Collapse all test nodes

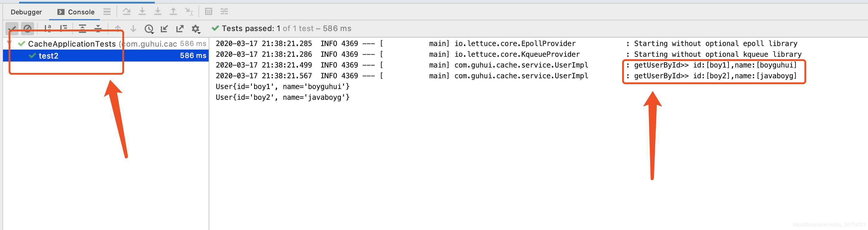point(98,29)
